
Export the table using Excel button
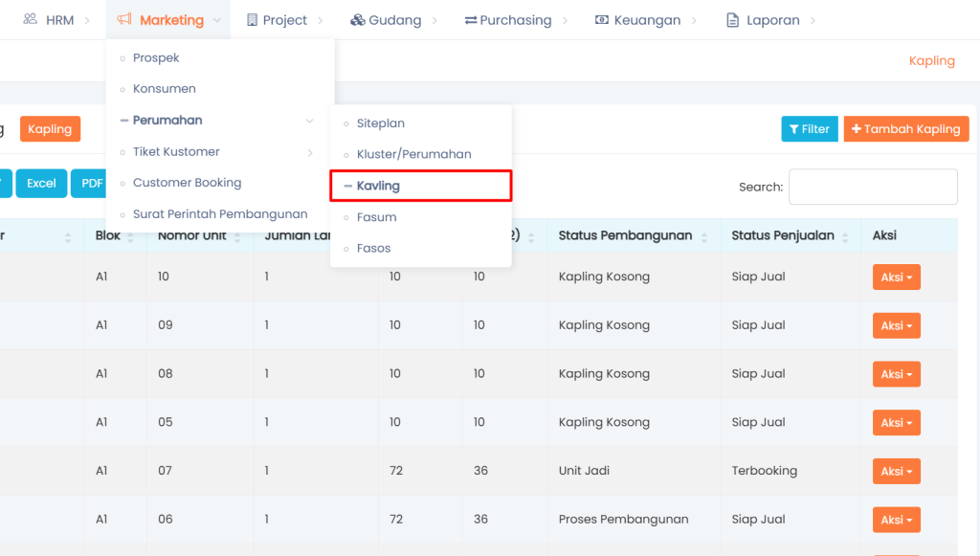(x=41, y=183)
